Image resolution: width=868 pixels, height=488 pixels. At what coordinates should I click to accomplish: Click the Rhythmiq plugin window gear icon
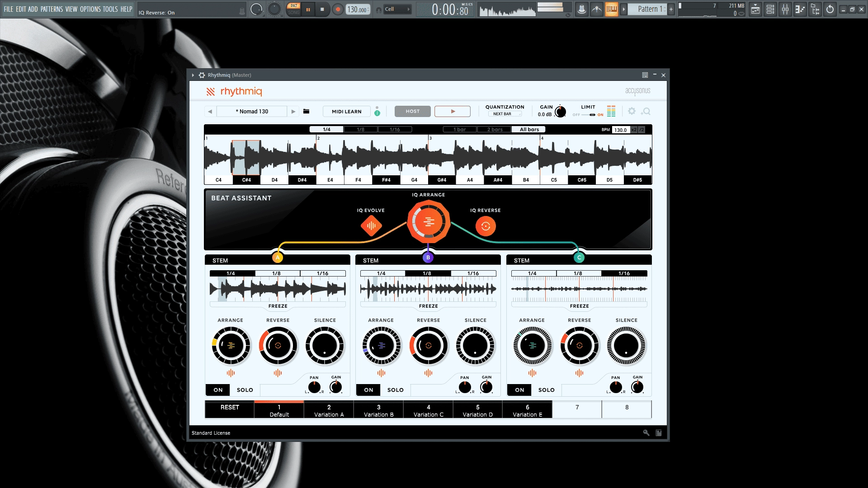[x=202, y=75]
